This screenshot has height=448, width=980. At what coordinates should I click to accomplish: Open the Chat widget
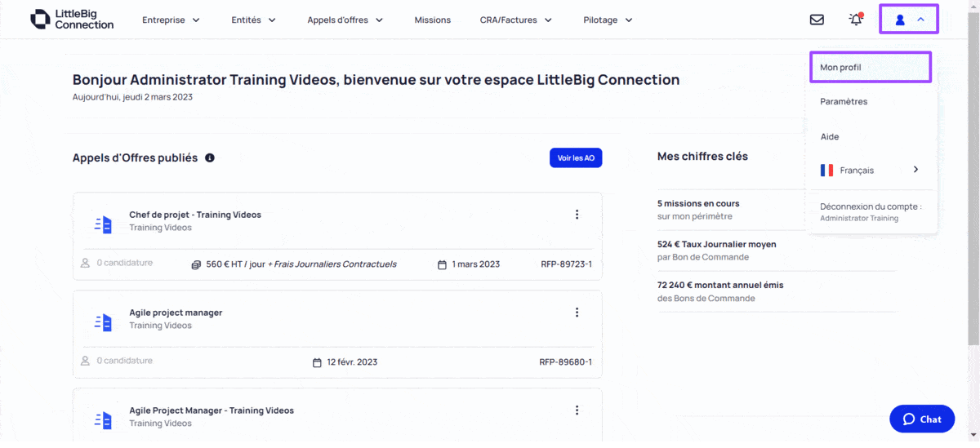922,419
